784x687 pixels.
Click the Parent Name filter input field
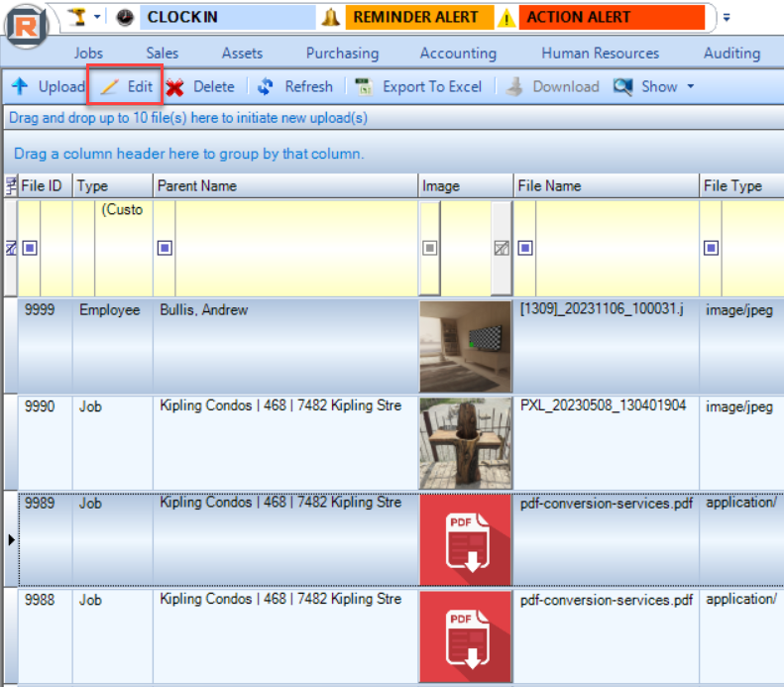[x=296, y=248]
